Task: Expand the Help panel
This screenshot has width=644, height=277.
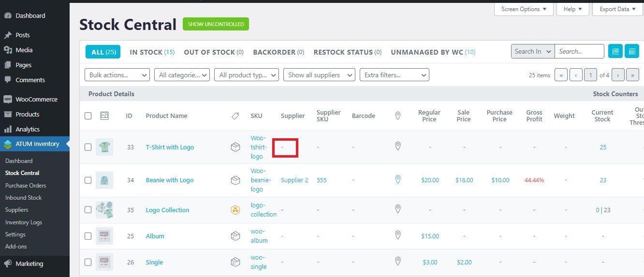Action: click(x=573, y=9)
